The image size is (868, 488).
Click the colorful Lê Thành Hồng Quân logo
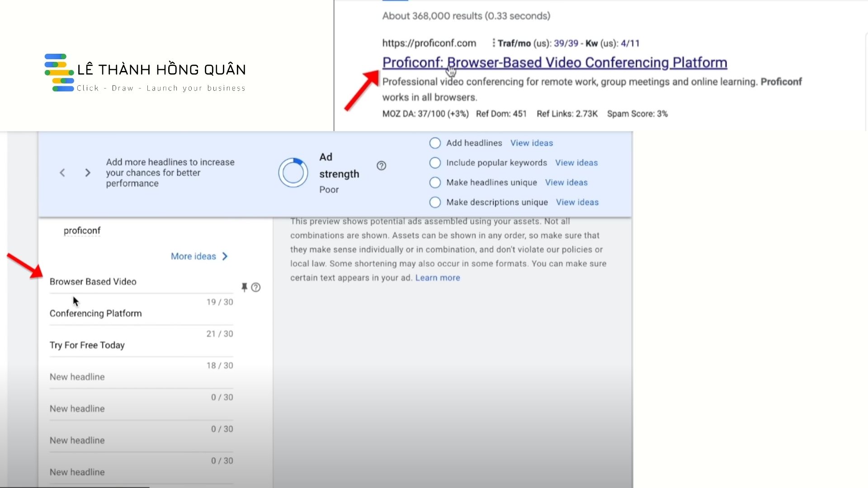click(59, 73)
